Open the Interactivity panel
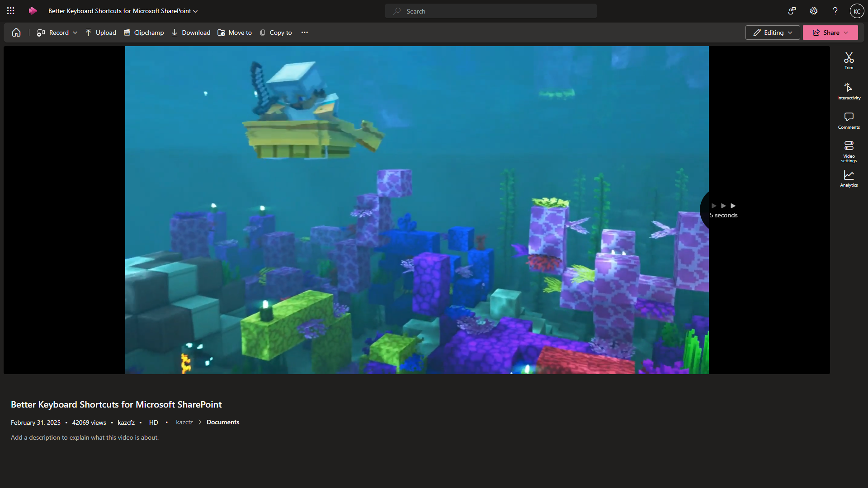Viewport: 868px width, 488px height. coord(849,91)
